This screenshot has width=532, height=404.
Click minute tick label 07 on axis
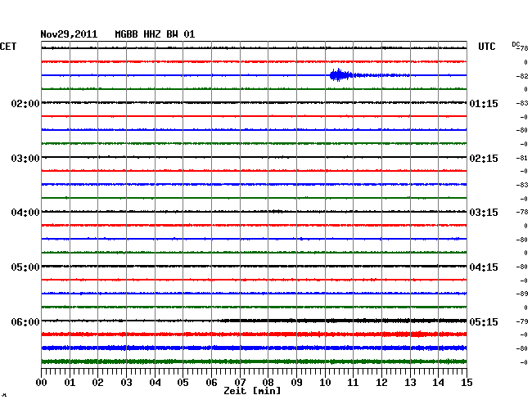point(240,382)
